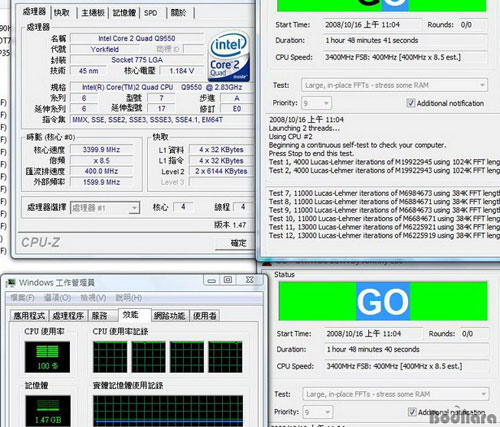
Task: Click the Intel Core 2 Quad logo
Action: [229, 57]
